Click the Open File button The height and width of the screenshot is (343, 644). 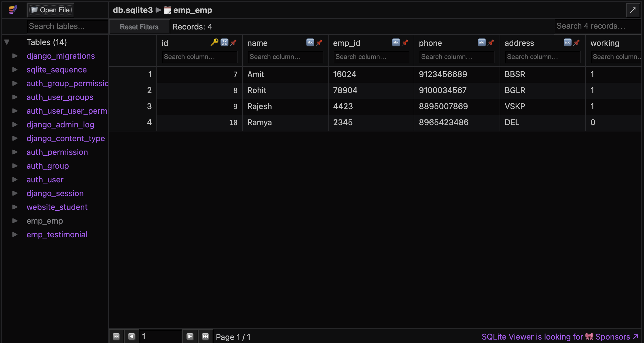(50, 10)
